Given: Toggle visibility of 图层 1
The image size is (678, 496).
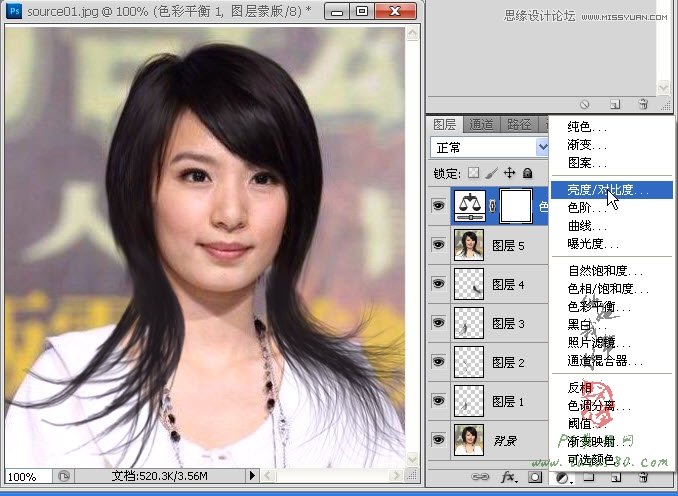Looking at the screenshot, I should click(x=438, y=400).
